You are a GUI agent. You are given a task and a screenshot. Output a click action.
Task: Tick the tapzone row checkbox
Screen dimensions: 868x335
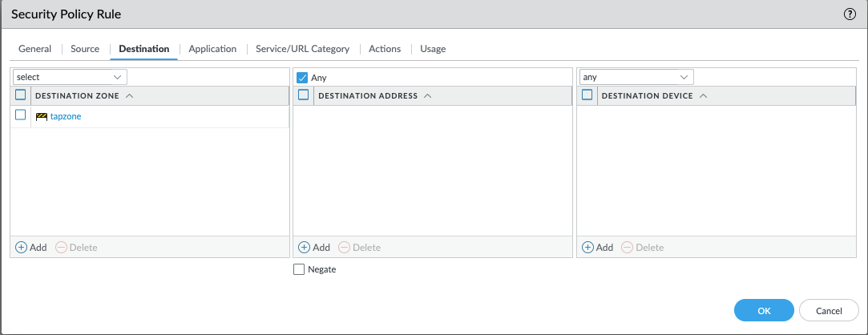pyautogui.click(x=21, y=115)
